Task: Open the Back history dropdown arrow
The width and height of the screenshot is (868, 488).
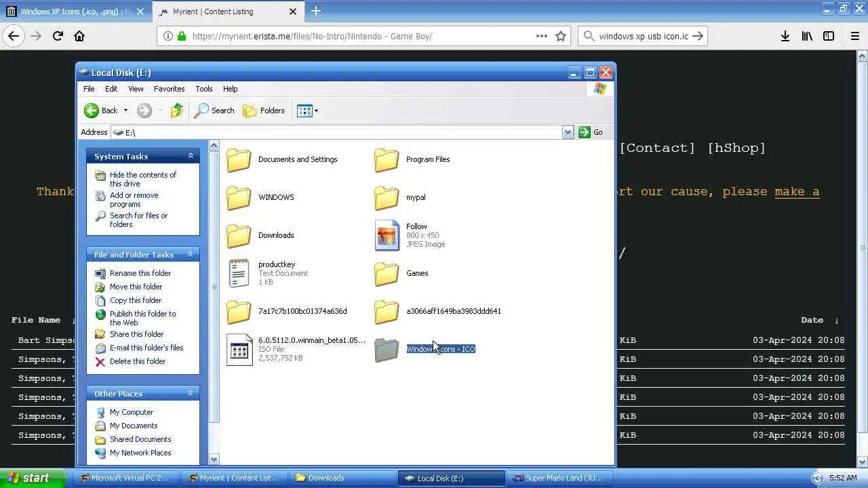Action: tap(125, 110)
